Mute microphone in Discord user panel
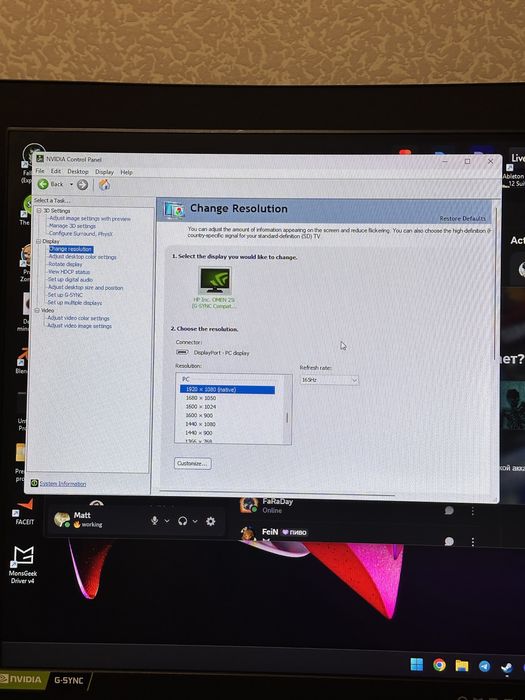This screenshot has width=525, height=700. [154, 521]
